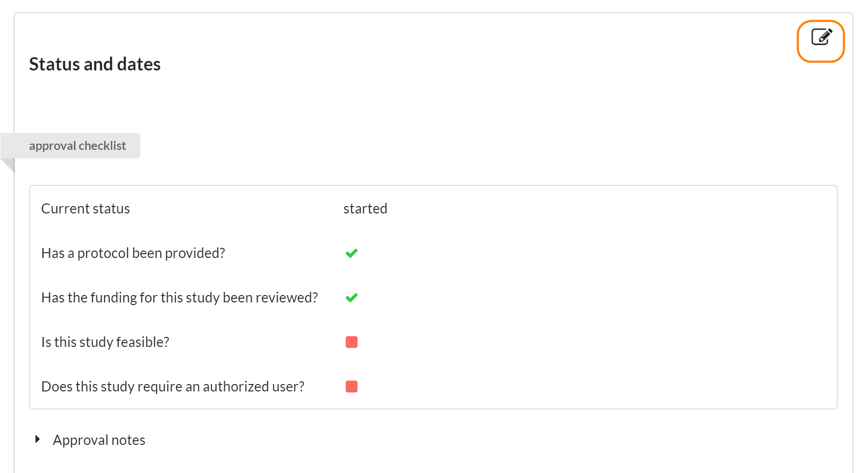Click green checkmark for protocol provided
Screen dimensions: 868x473
[x=352, y=253]
